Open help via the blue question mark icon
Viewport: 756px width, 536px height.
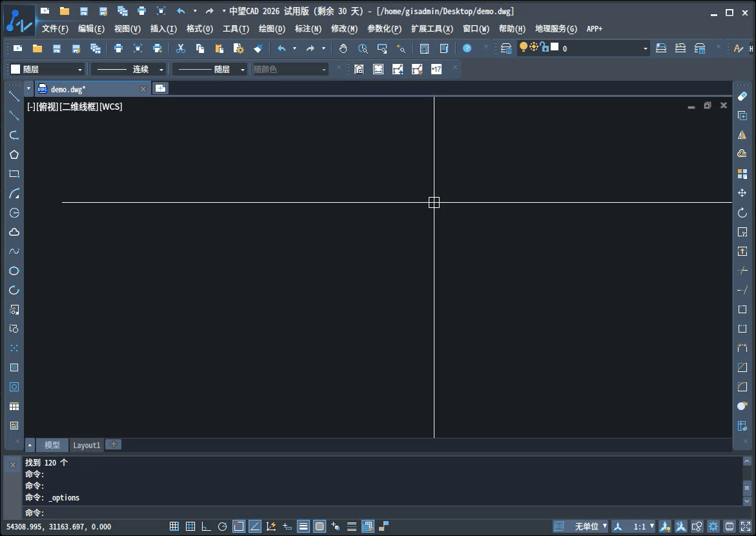click(x=467, y=48)
